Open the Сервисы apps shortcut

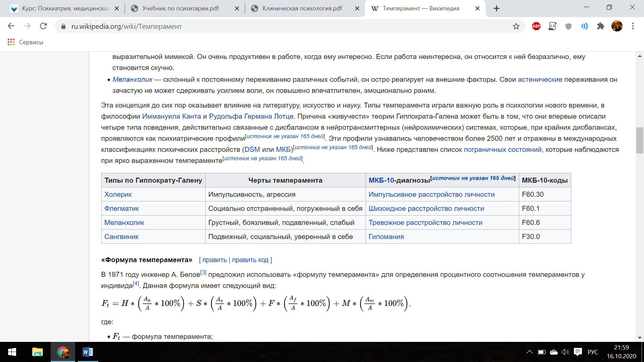[25, 42]
